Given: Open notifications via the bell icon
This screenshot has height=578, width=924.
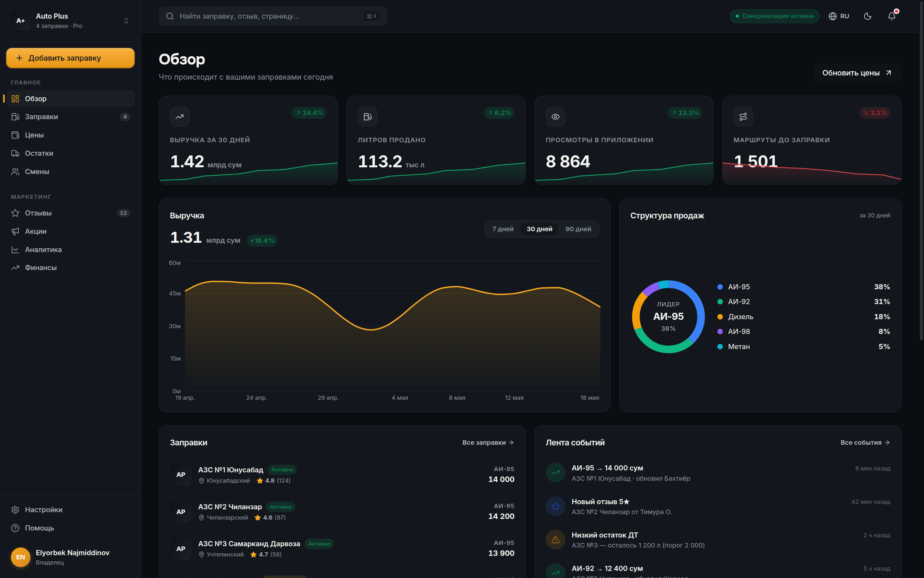Looking at the screenshot, I should [x=892, y=16].
